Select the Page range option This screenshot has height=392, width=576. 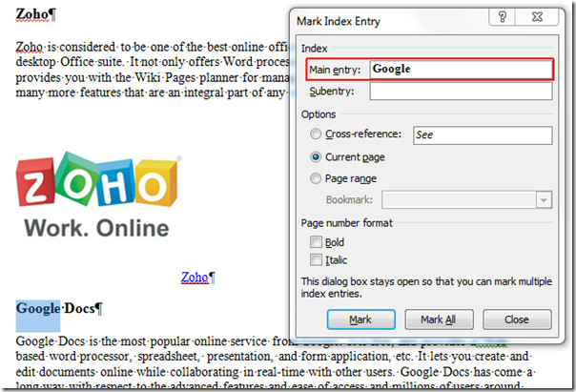point(316,178)
